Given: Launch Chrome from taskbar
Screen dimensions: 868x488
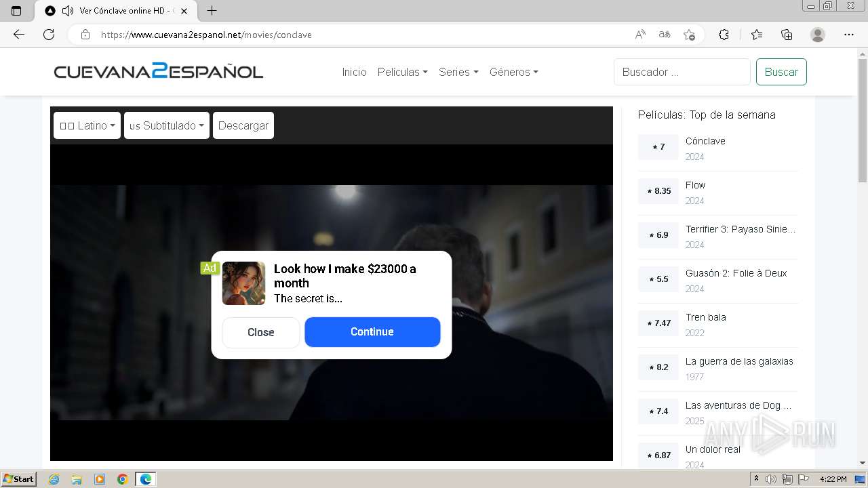Looking at the screenshot, I should point(123,479).
